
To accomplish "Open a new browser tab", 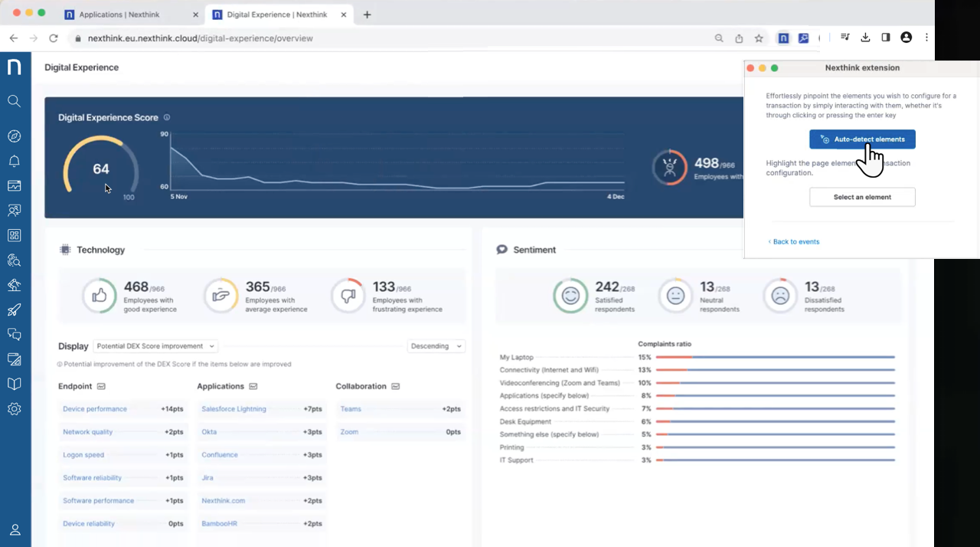I will [x=367, y=15].
